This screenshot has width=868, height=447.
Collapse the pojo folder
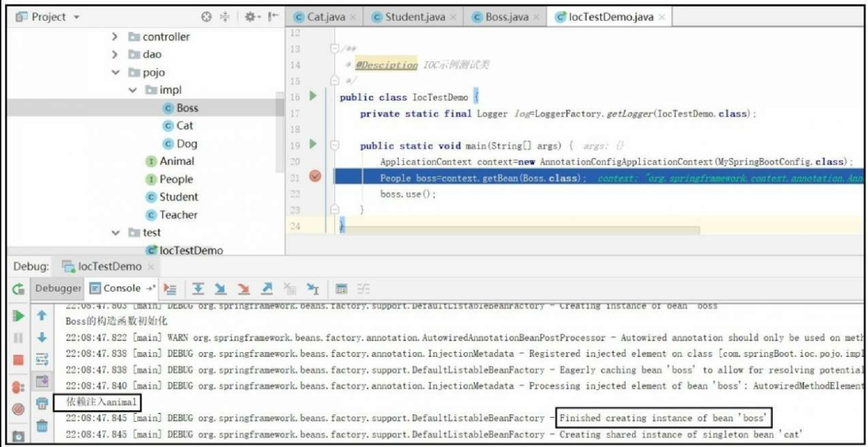click(x=116, y=72)
